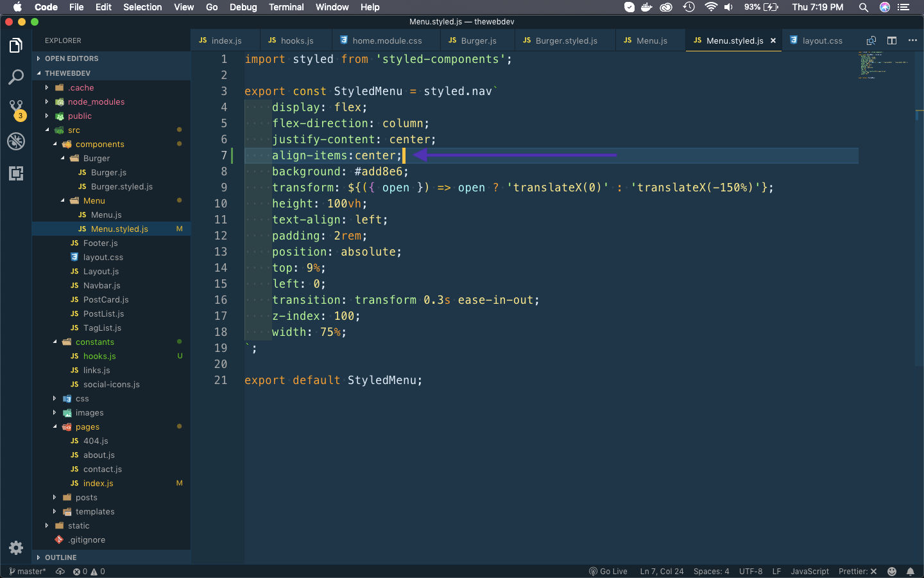
Task: Change language mode from JavaScript
Action: [809, 572]
